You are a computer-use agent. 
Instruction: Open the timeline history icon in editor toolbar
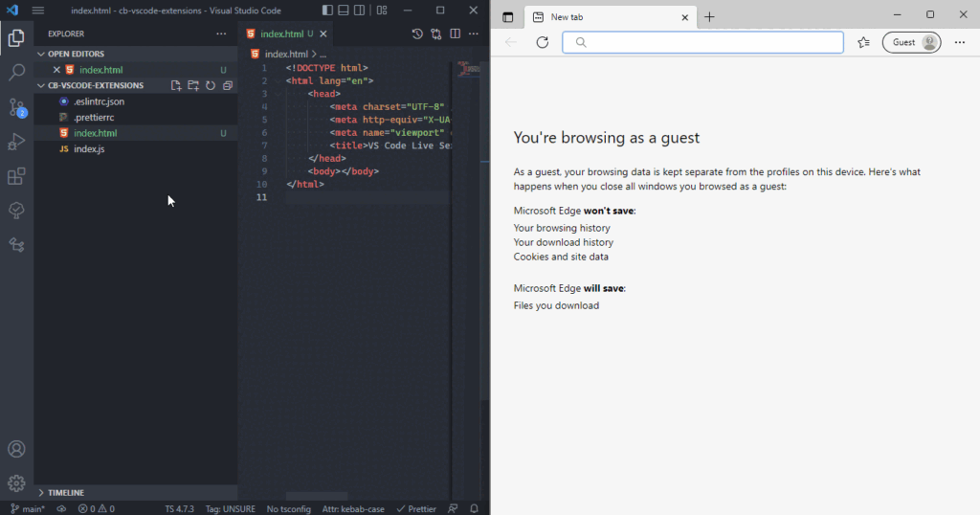click(417, 34)
